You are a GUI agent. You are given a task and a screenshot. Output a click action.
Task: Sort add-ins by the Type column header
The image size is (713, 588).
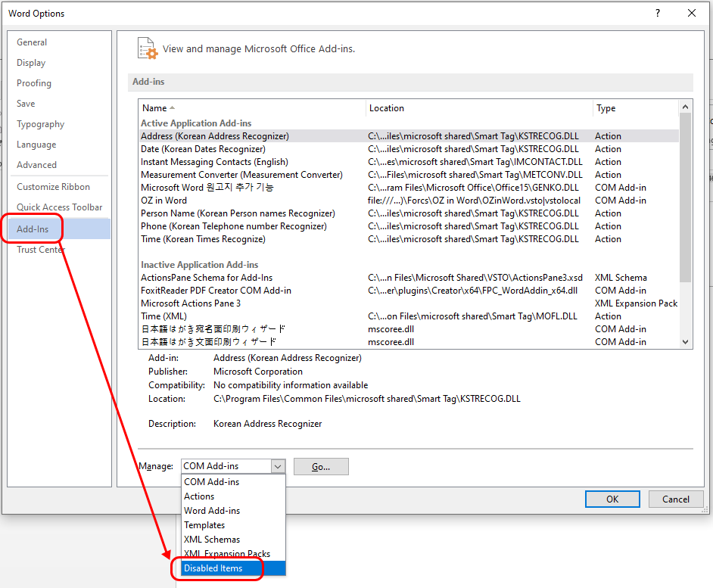click(x=636, y=108)
